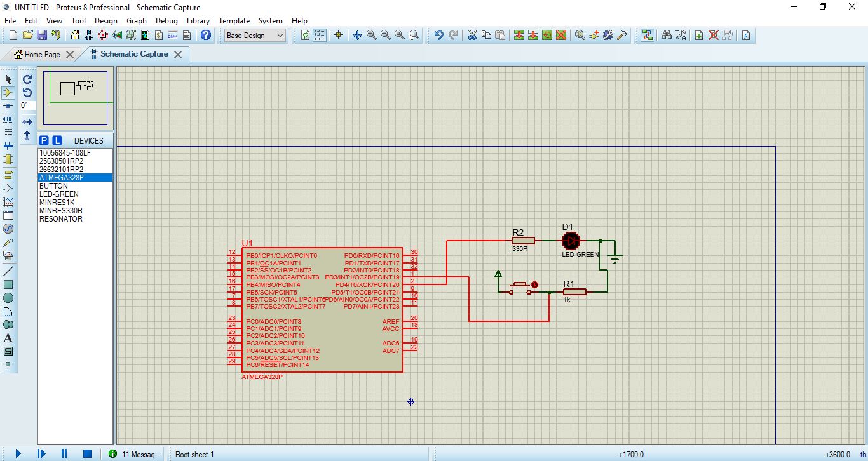Switch to the Home Page tab
Image resolution: width=868 pixels, height=461 pixels.
tap(43, 55)
